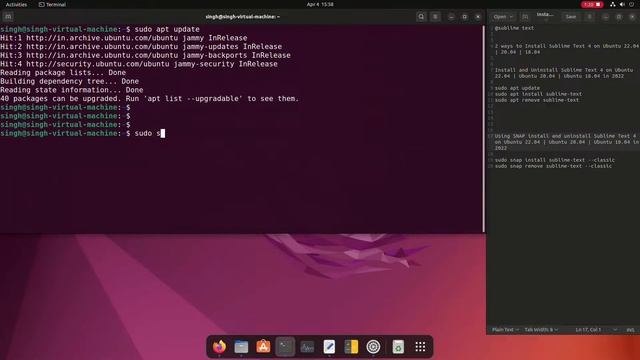Screen dimensions: 640x360
Task: Open System Monitor from the dock
Action: [307, 347]
